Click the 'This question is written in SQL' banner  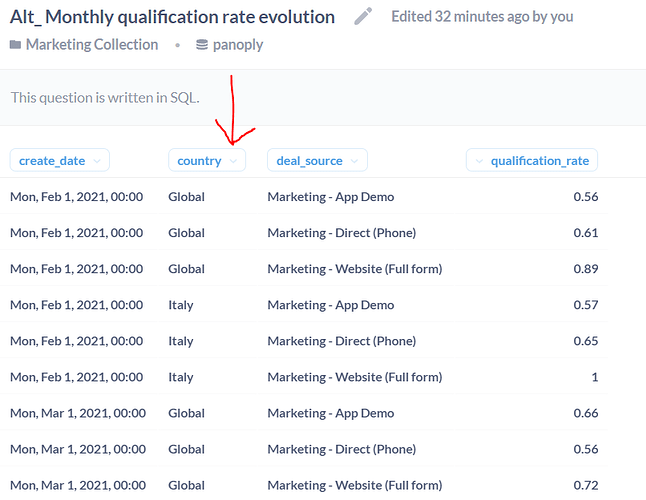point(323,98)
